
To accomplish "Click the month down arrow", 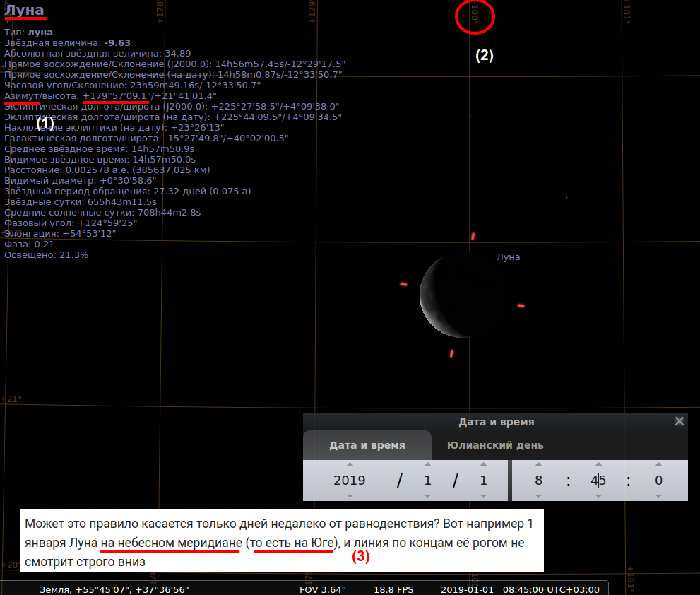I will [x=427, y=496].
